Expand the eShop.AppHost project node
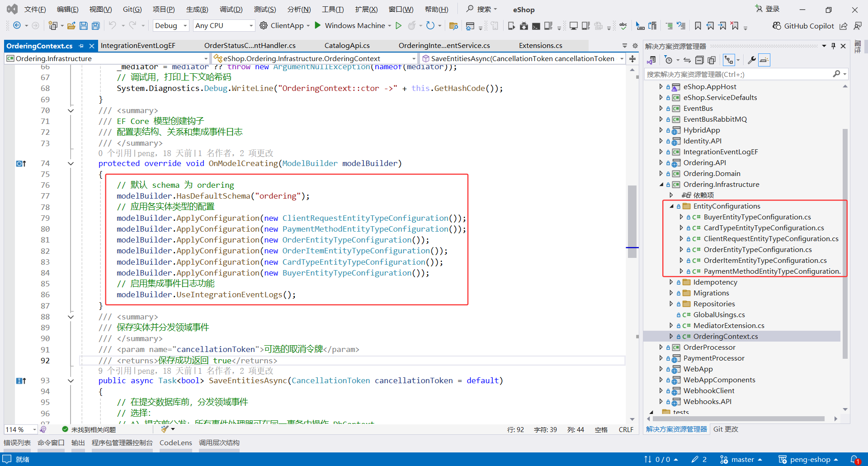Image resolution: width=868 pixels, height=466 pixels. pyautogui.click(x=661, y=87)
